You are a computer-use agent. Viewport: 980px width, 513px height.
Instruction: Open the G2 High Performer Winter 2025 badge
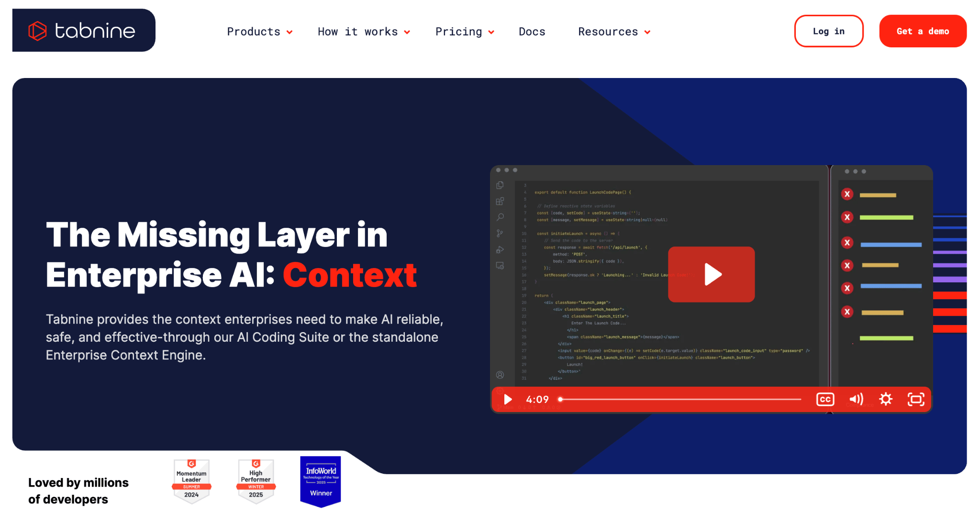(x=256, y=481)
